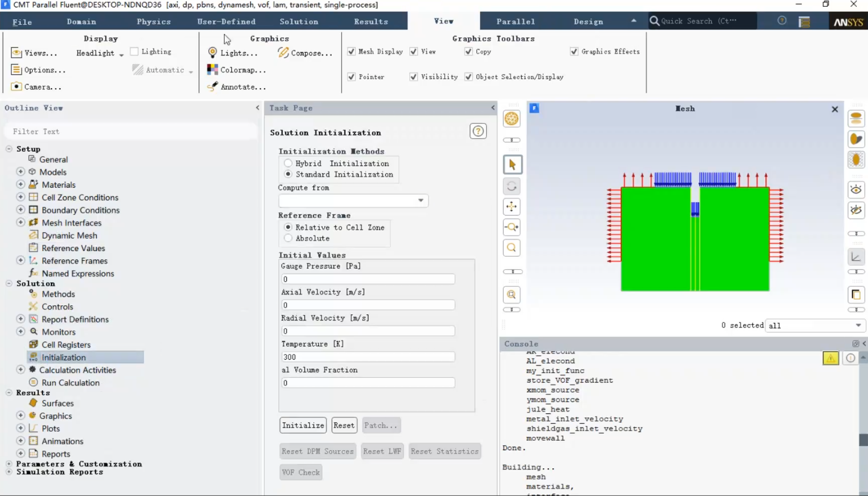Activate the rotate view tool

click(x=512, y=186)
